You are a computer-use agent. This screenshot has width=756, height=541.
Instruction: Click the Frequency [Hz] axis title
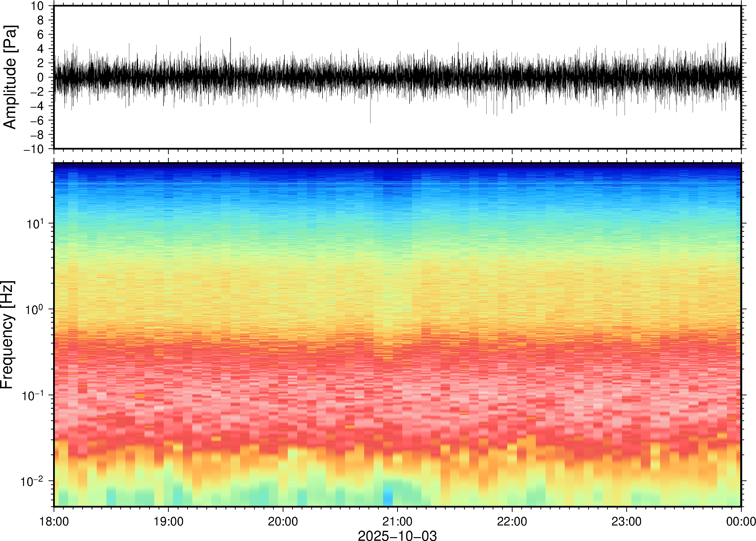click(7, 335)
